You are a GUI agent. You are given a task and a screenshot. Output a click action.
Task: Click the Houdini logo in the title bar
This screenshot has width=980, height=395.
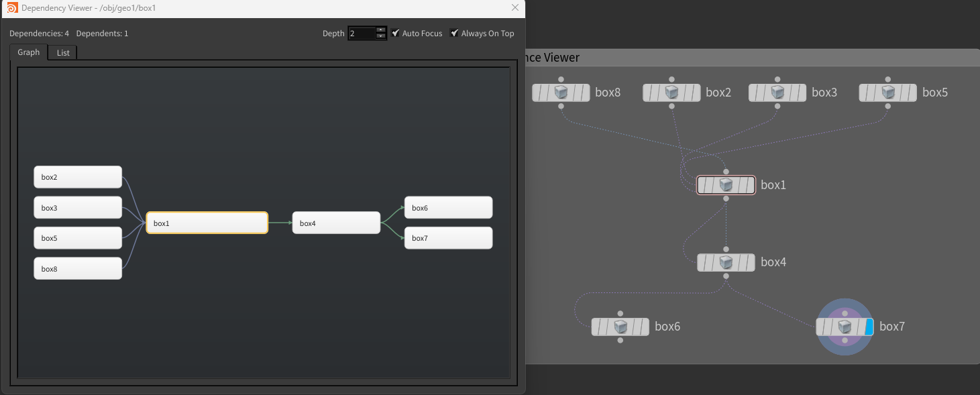pyautogui.click(x=12, y=8)
